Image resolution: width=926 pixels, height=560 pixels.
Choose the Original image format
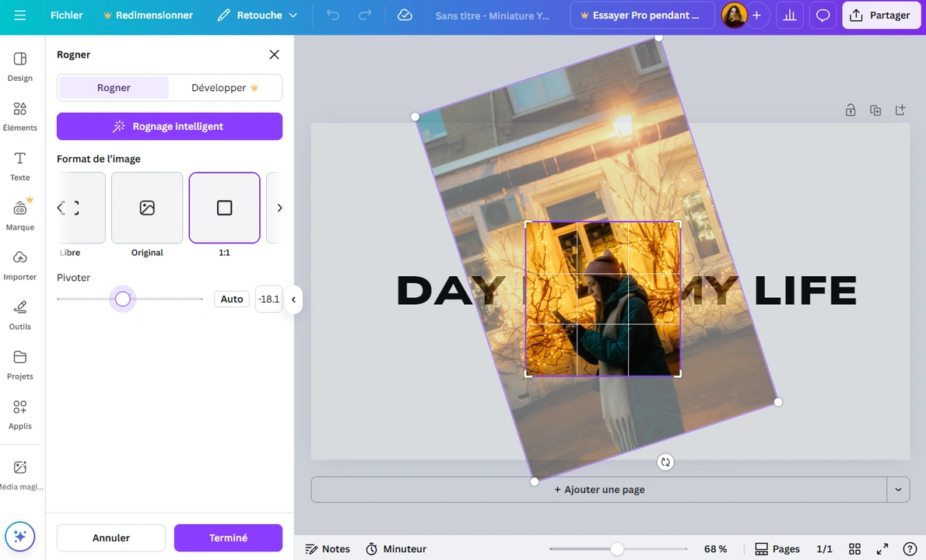pos(147,208)
